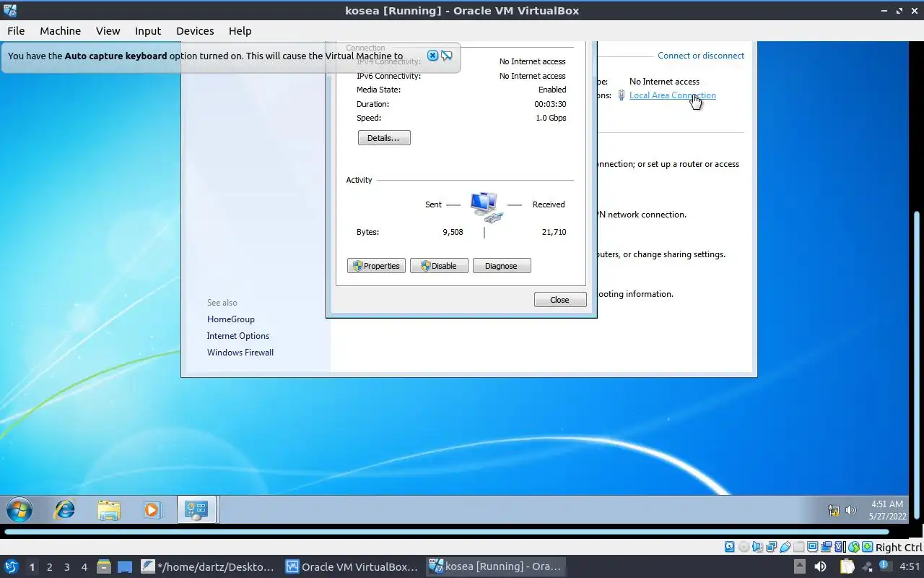Switch to /home/dartz/Deskto... editor window

(208, 566)
